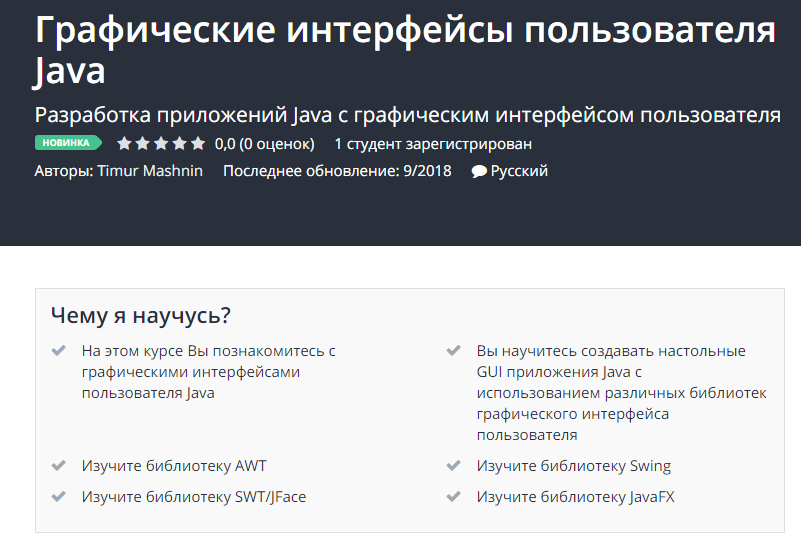Screen dimensions: 801x552
Task: Click the 0,0 (0 оценок) rating text
Action: tap(264, 143)
